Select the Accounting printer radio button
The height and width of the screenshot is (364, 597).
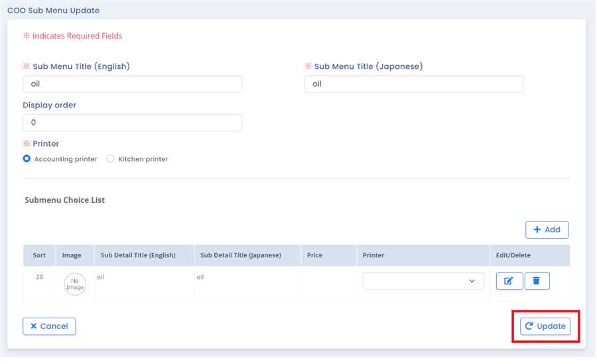coord(27,159)
